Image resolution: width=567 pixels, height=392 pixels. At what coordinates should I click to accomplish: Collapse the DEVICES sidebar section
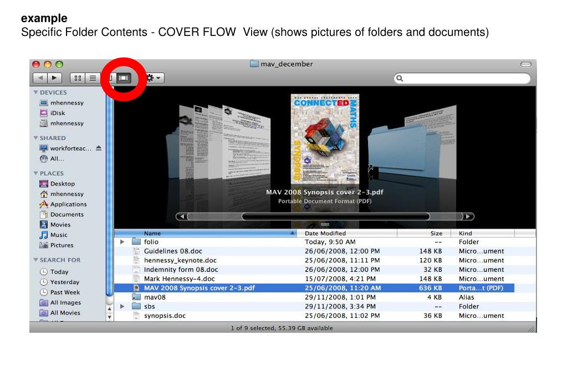tap(35, 92)
